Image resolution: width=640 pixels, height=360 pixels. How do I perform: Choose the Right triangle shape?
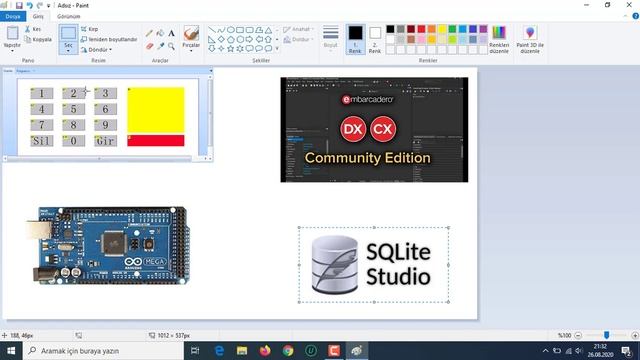pyautogui.click(x=211, y=40)
